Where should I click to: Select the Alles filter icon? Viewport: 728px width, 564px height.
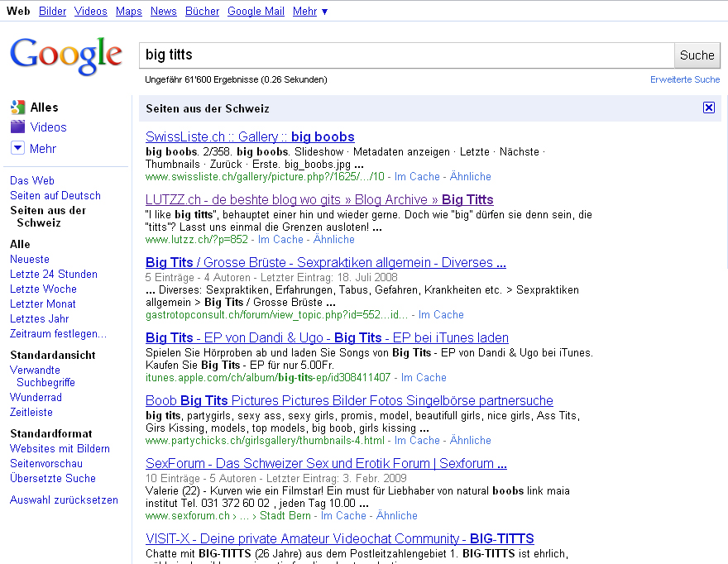pos(18,108)
